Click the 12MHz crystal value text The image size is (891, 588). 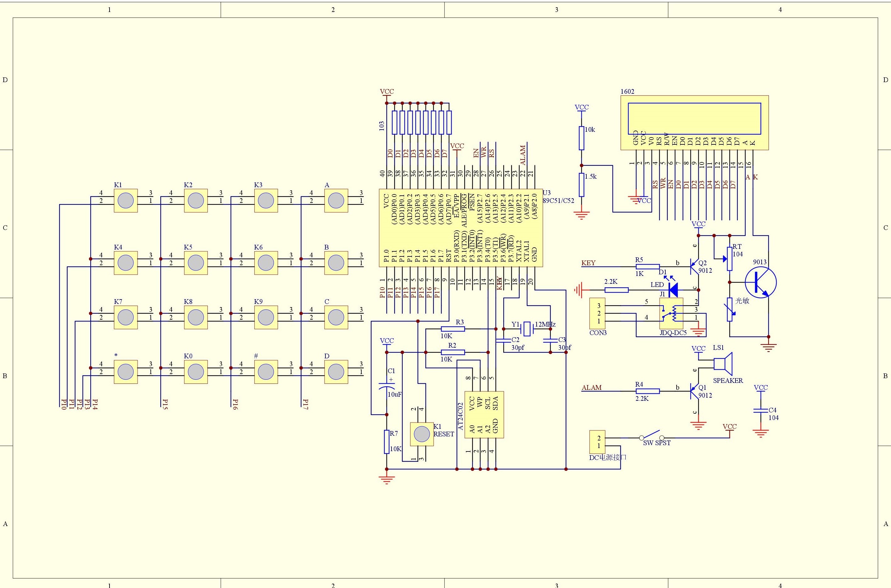(545, 325)
